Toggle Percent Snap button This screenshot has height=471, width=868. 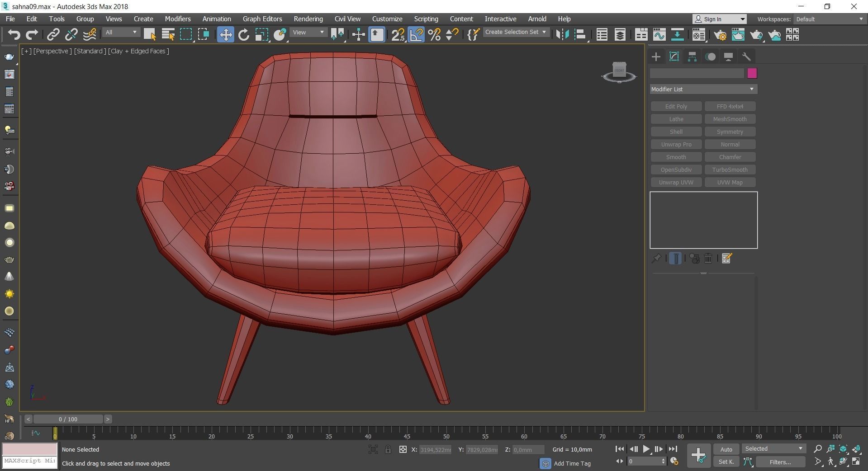pyautogui.click(x=434, y=34)
